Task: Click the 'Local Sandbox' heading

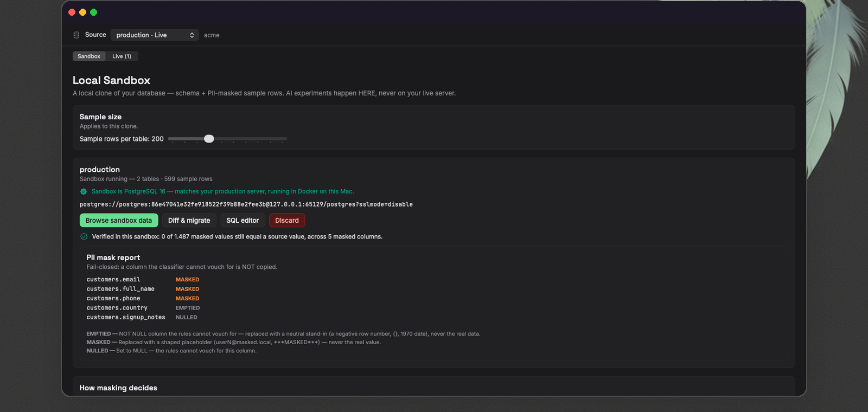Action: (x=111, y=80)
